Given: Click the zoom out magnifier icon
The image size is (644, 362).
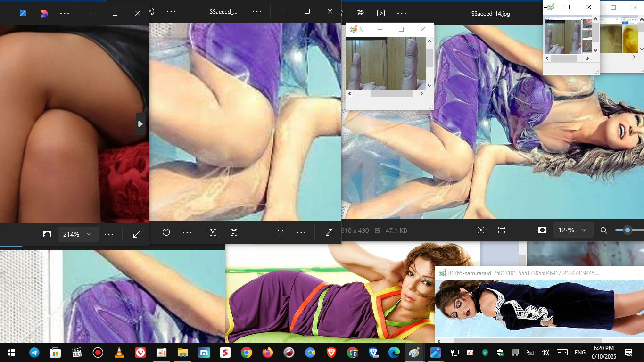Looking at the screenshot, I should coord(603,230).
